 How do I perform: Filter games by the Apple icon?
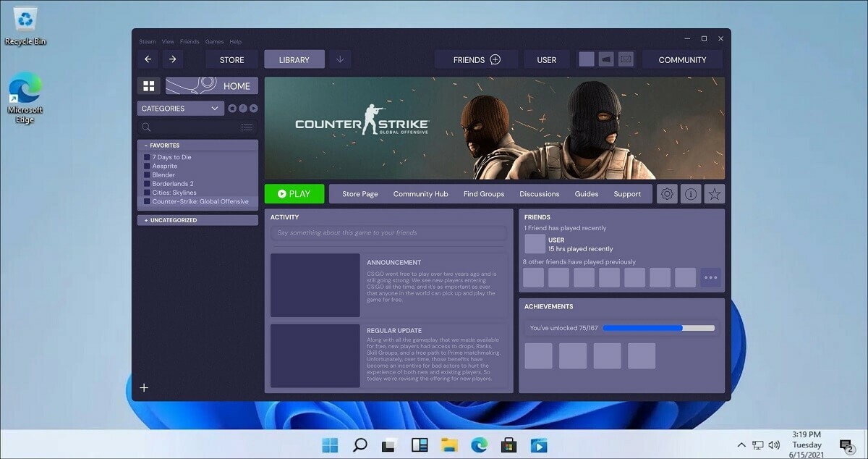point(232,109)
